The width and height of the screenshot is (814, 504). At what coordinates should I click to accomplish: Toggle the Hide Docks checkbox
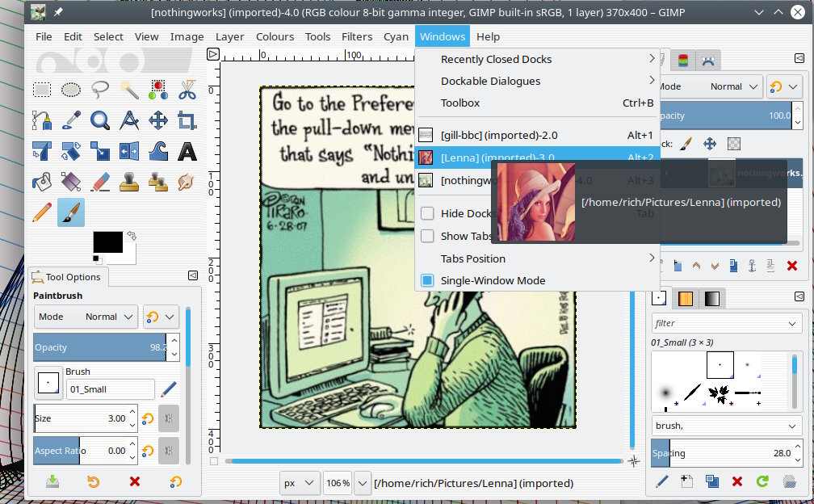tap(427, 213)
